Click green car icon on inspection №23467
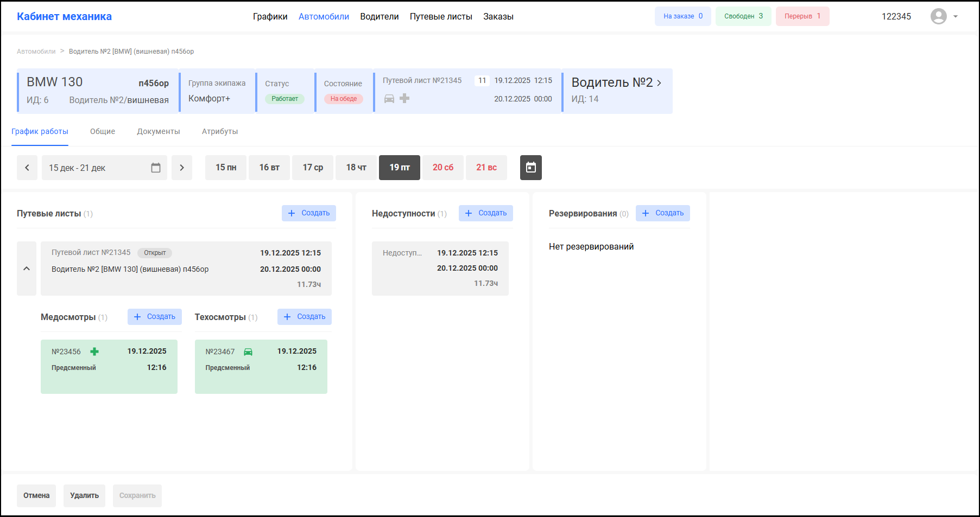This screenshot has height=517, width=980. tap(248, 352)
